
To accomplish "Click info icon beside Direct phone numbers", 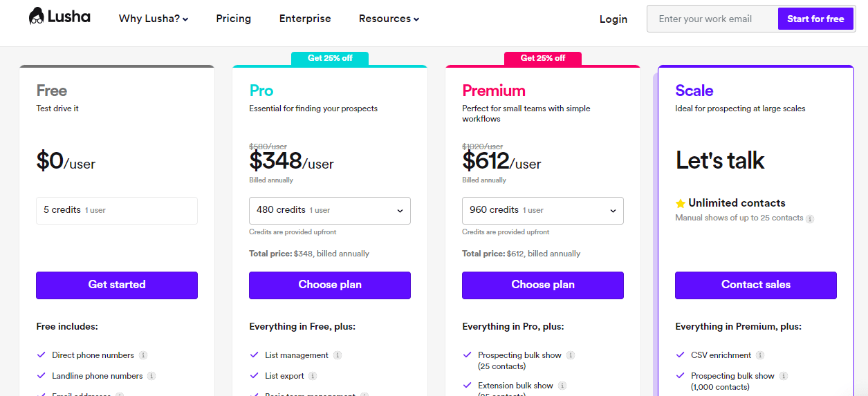I will point(143,355).
